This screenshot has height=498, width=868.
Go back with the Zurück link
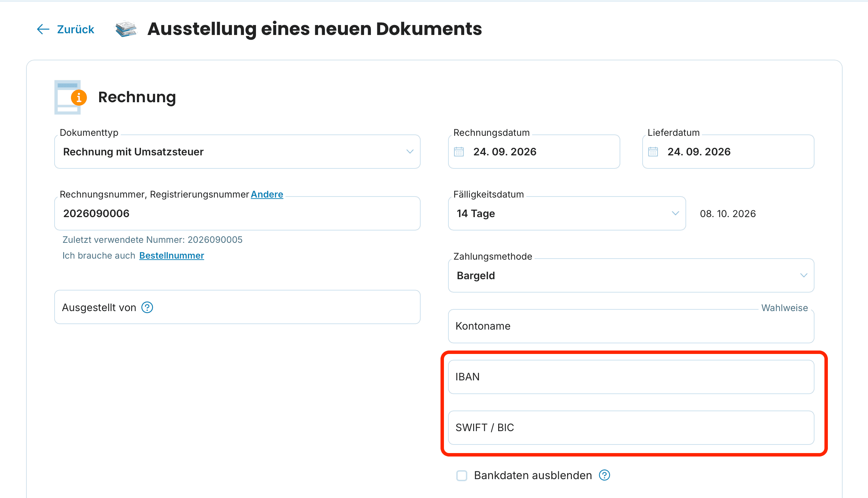[65, 29]
